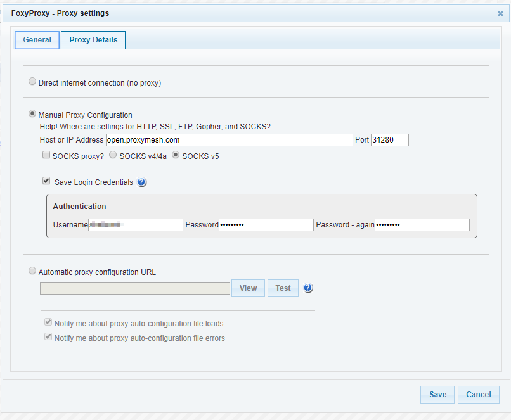Select SOCKS v4/4a radio button

pos(113,155)
